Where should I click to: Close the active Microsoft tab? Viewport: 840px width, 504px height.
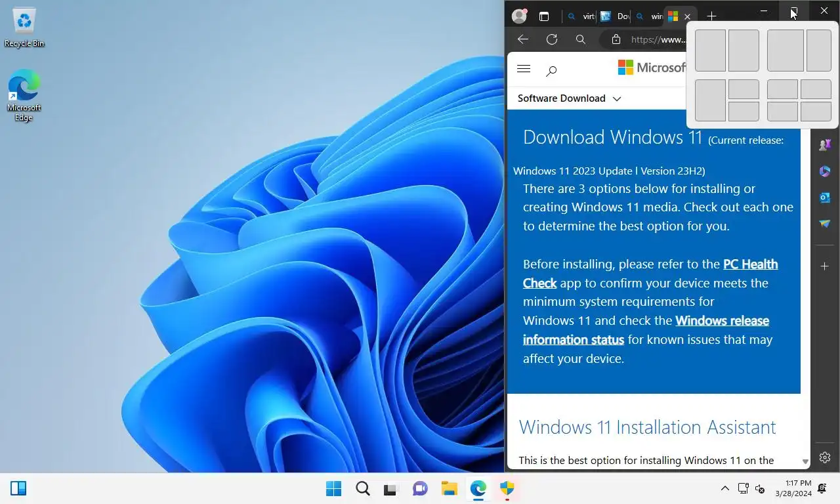(688, 16)
